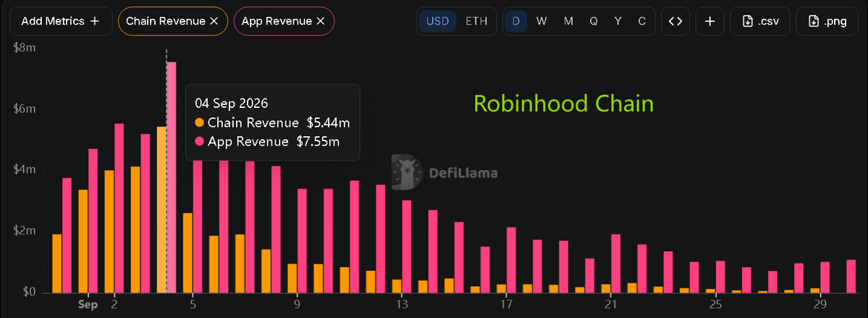This screenshot has height=318, width=868.
Task: Click the pink bar above the 21 label
Action: point(616,264)
